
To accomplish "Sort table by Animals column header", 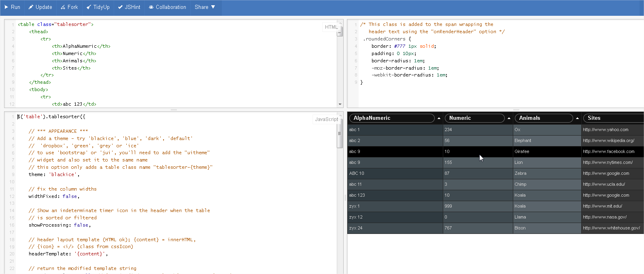I will pos(544,118).
